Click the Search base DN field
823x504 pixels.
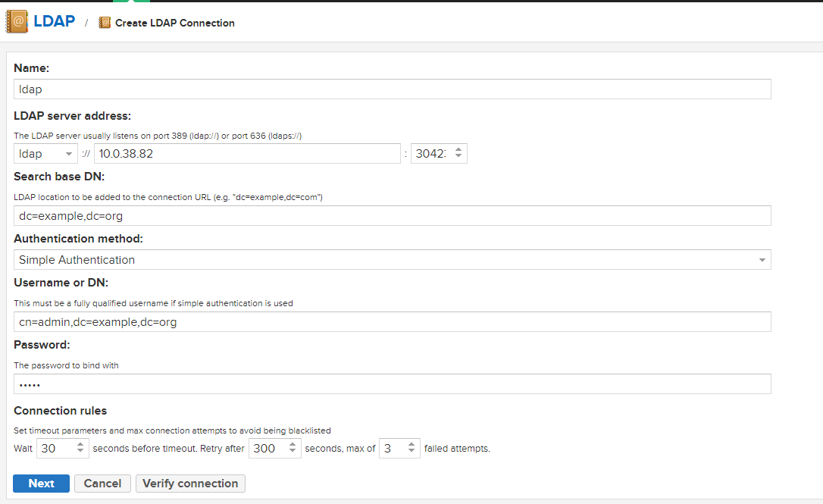tap(393, 216)
